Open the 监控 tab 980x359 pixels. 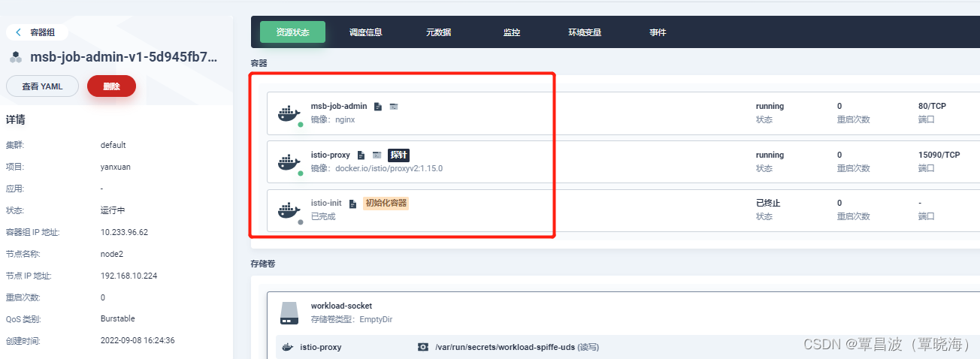coord(512,32)
